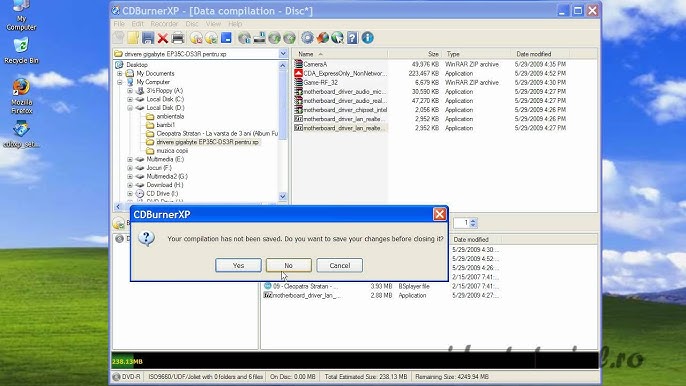
Task: Click the drive information toolbar icon
Action: click(x=259, y=38)
